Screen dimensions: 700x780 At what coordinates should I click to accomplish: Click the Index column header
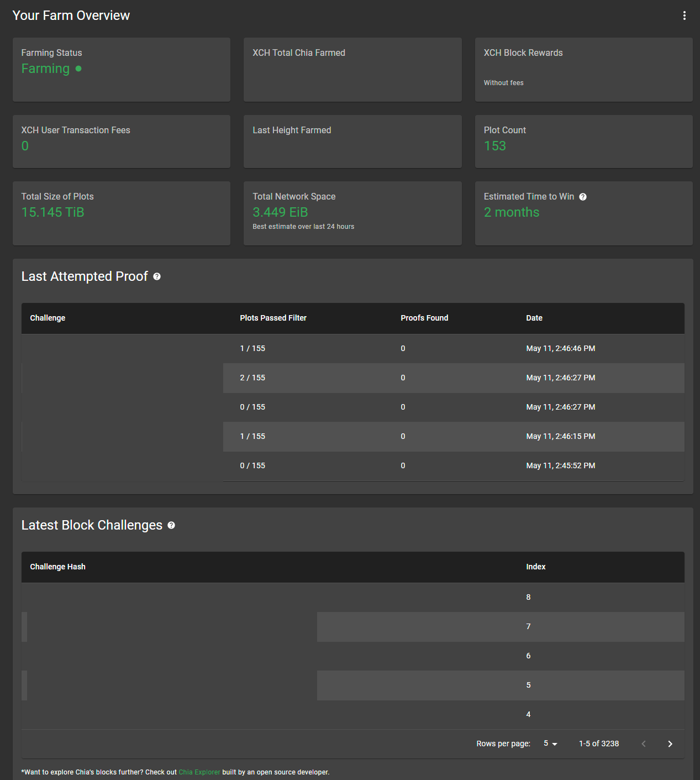[x=536, y=567]
